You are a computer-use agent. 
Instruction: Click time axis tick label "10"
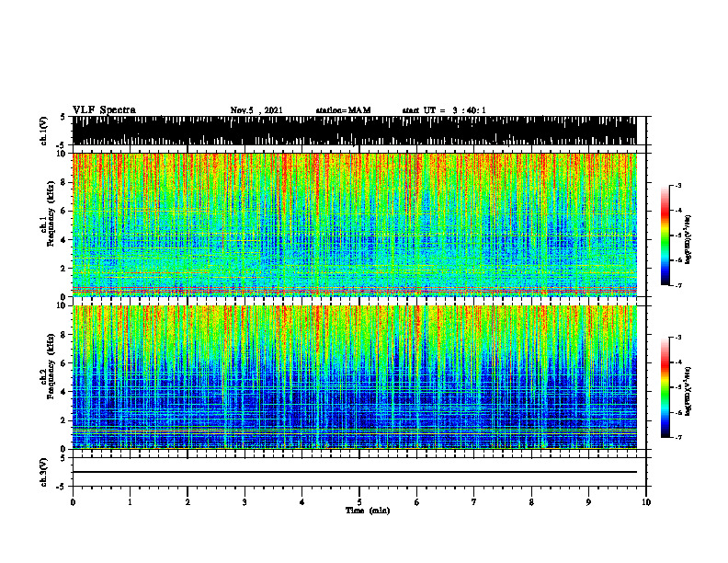tap(646, 502)
